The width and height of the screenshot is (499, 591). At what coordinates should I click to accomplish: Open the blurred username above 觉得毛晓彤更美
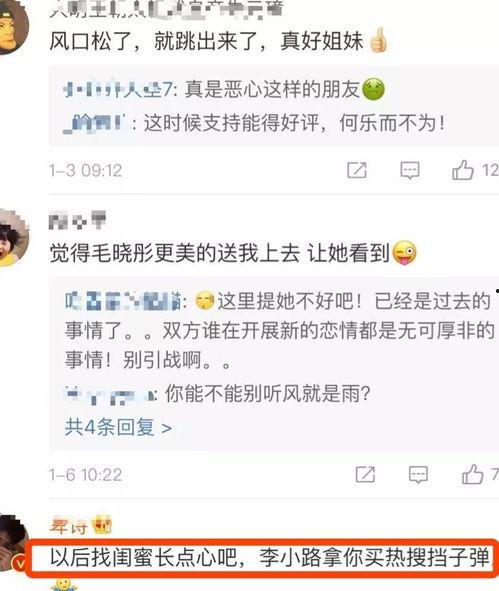tap(77, 220)
